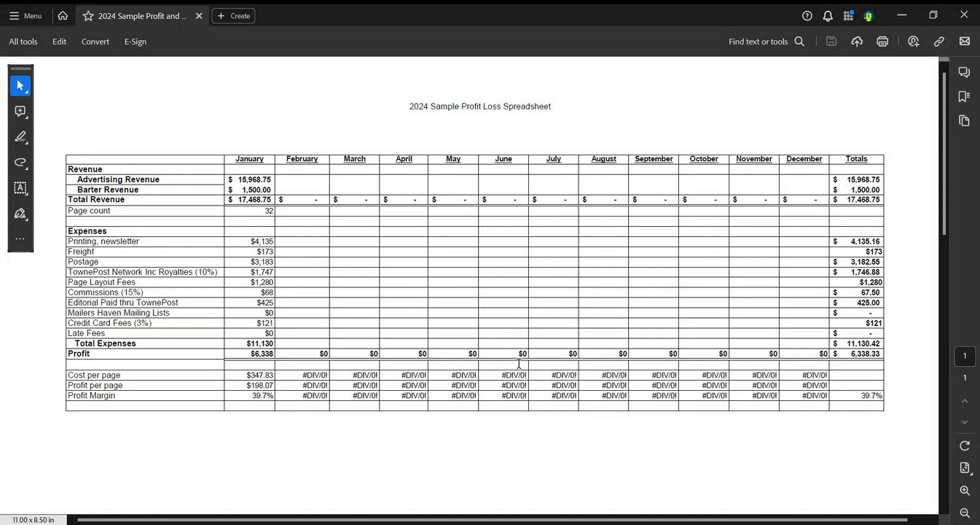Select the Draw freehand lasso tool
The width and height of the screenshot is (980, 525).
coord(20,163)
